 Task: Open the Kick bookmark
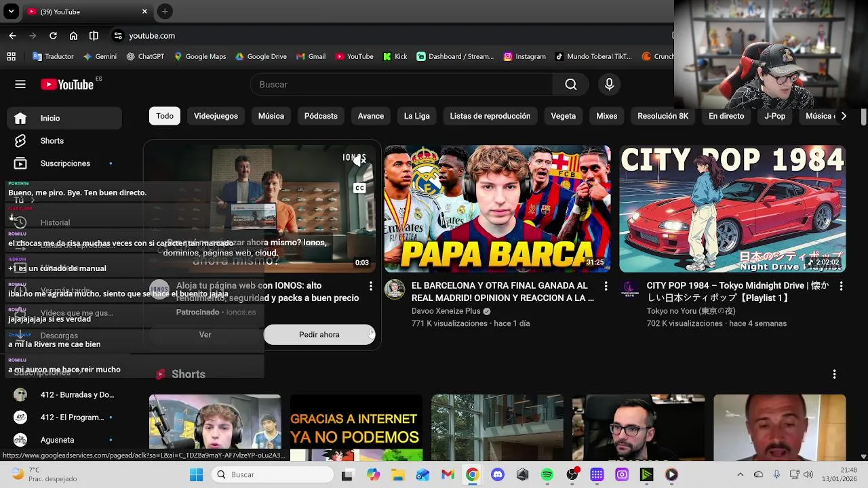coord(395,56)
